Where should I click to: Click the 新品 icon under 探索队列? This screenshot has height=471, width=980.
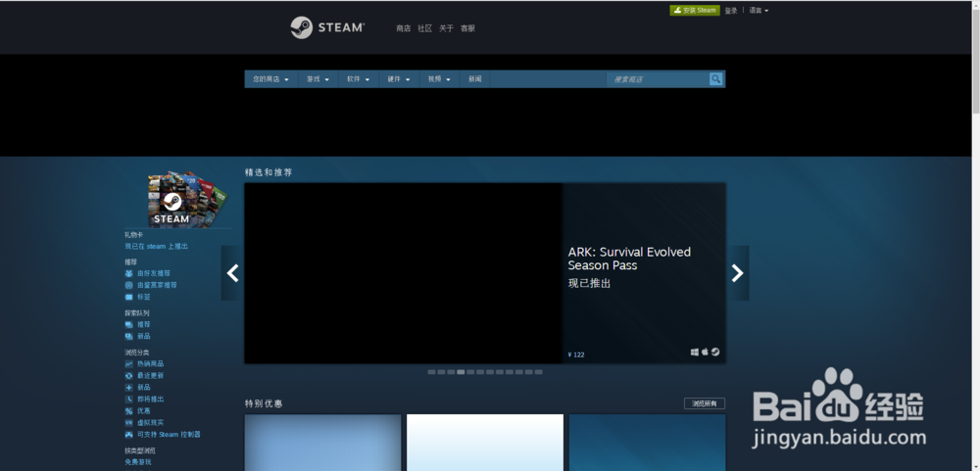128,336
